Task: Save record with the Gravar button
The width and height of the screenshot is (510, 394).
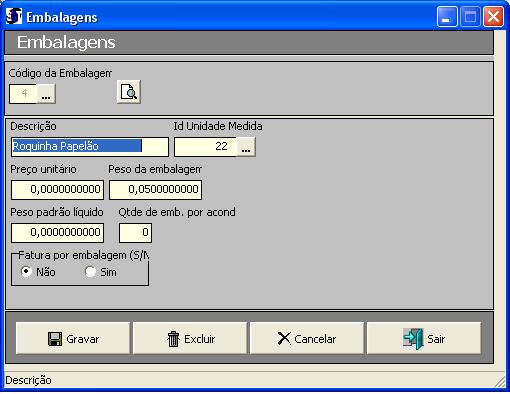Action: [73, 338]
